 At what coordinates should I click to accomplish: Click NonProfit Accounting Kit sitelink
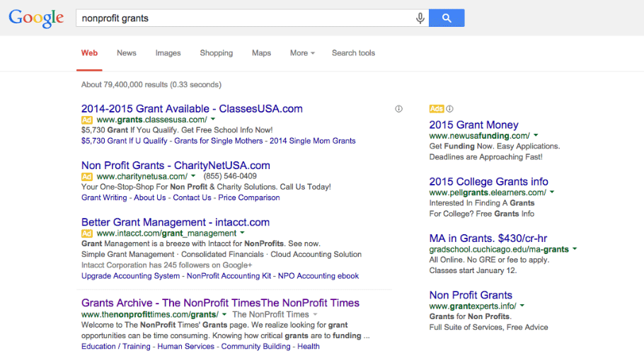pos(229,276)
